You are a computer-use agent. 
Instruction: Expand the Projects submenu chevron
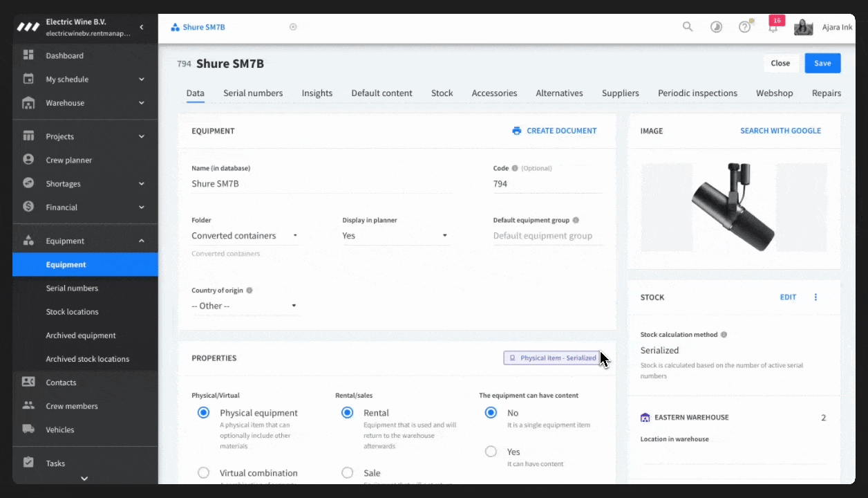(141, 136)
